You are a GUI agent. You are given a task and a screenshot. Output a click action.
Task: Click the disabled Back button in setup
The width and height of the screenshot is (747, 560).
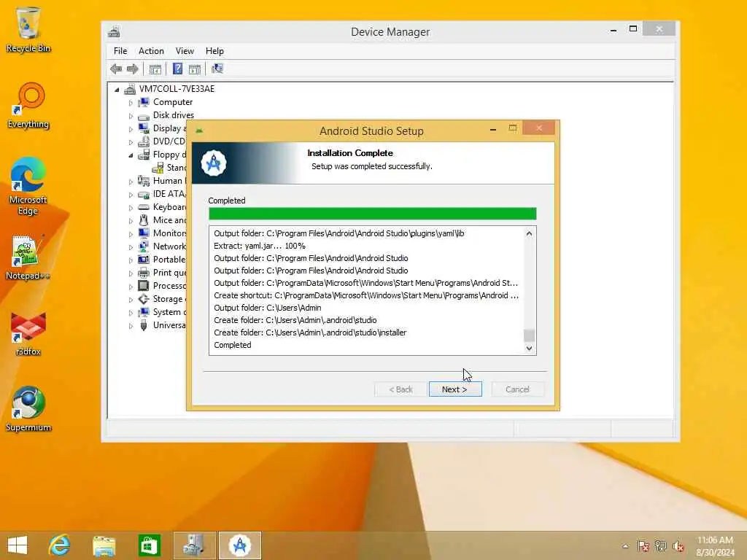(x=400, y=389)
